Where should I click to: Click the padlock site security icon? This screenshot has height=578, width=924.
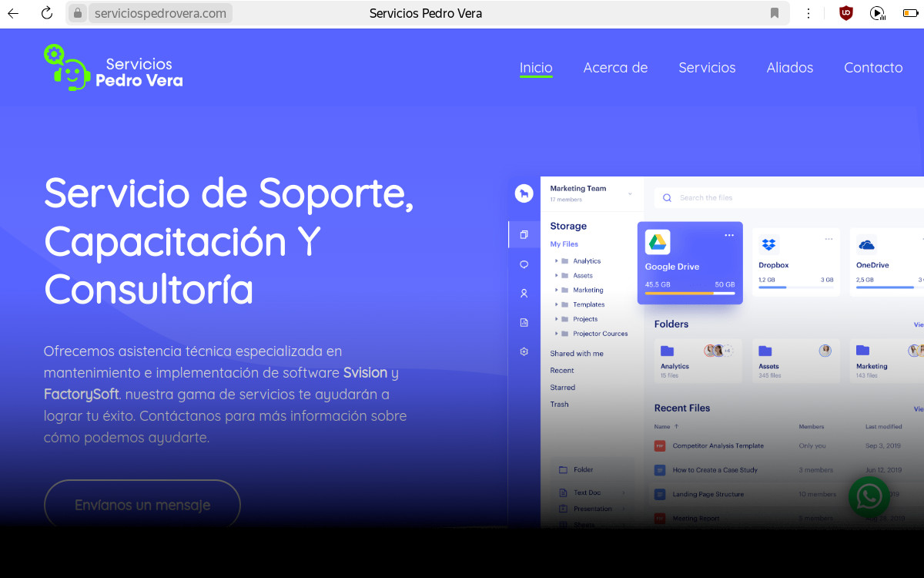(x=77, y=13)
